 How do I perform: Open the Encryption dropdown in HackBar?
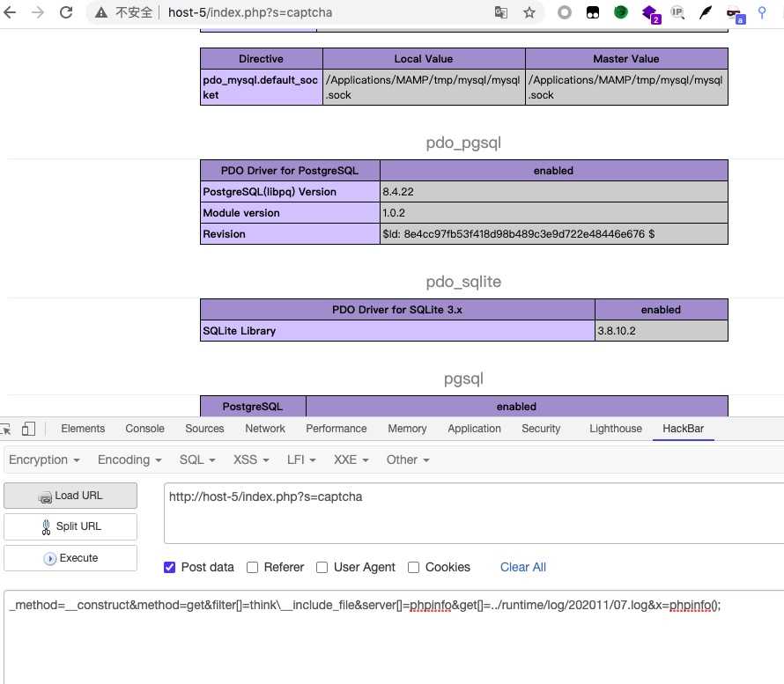pyautogui.click(x=44, y=460)
